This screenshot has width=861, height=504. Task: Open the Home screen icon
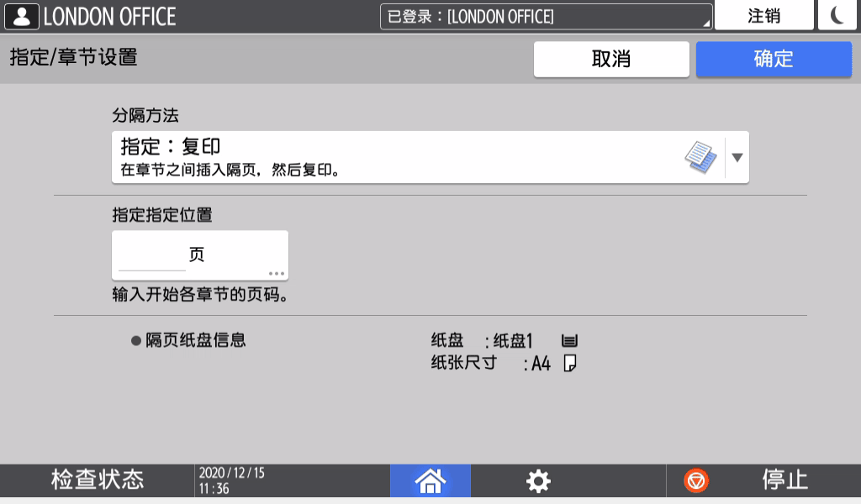tap(430, 480)
